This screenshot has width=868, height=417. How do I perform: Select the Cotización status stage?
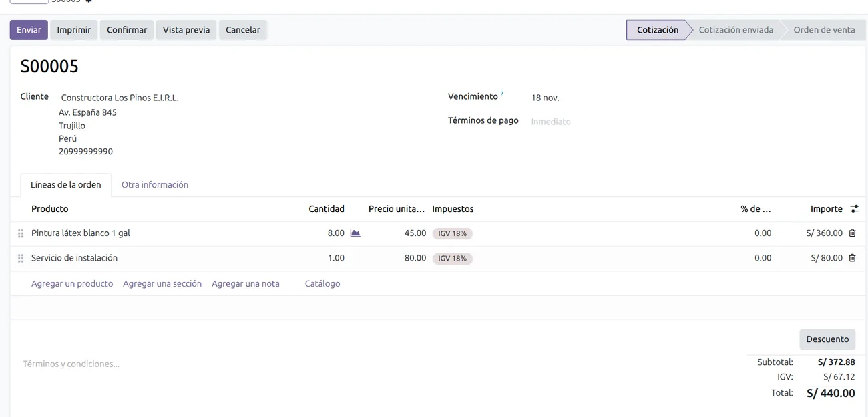(x=658, y=30)
